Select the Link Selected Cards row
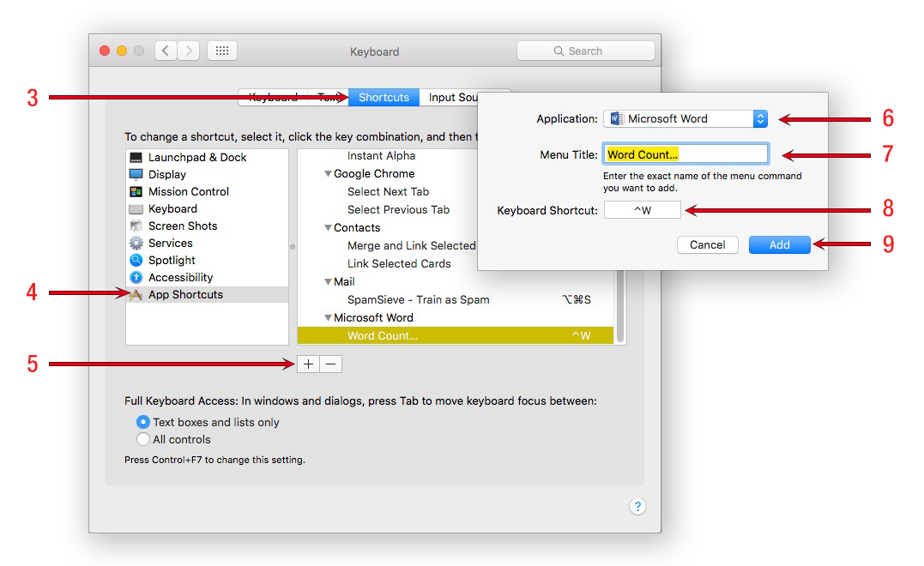924x566 pixels. [399, 264]
